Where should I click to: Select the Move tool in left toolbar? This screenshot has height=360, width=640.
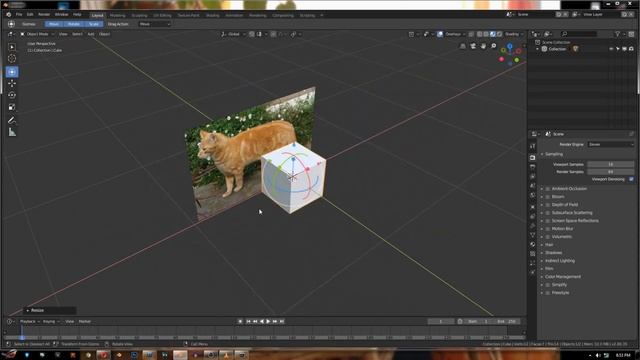point(12,83)
